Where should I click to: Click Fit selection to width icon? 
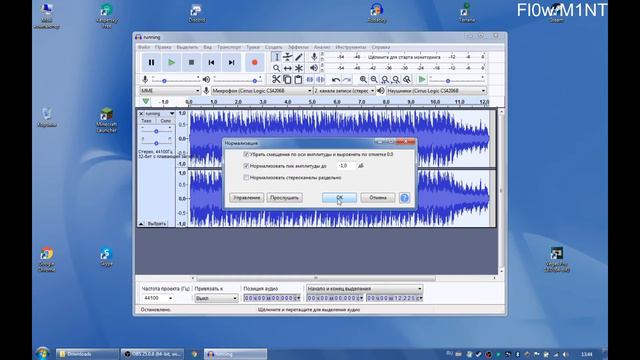pos(385,80)
